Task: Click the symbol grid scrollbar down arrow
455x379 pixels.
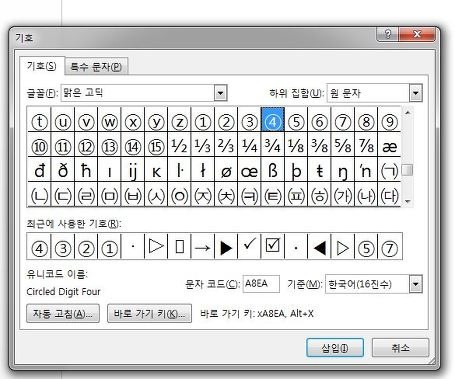Action: pyautogui.click(x=407, y=201)
